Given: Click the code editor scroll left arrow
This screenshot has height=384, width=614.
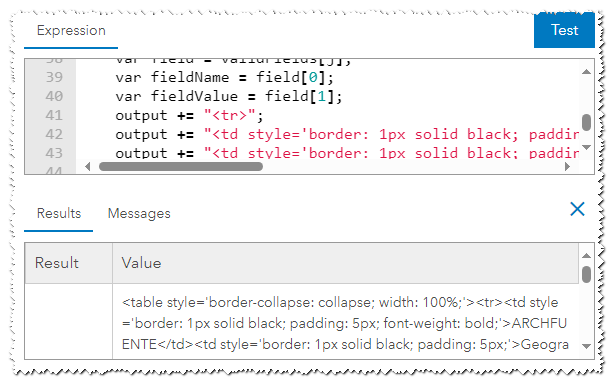Looking at the screenshot, I should pyautogui.click(x=88, y=167).
